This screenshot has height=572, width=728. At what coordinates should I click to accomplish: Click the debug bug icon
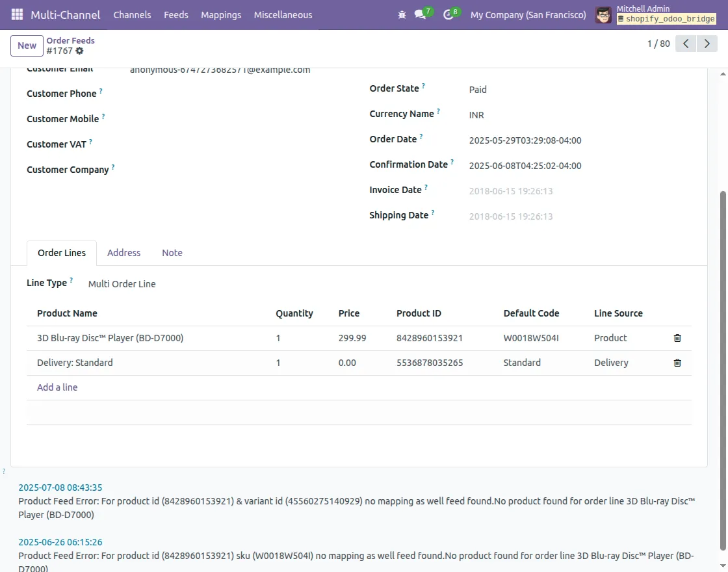402,14
